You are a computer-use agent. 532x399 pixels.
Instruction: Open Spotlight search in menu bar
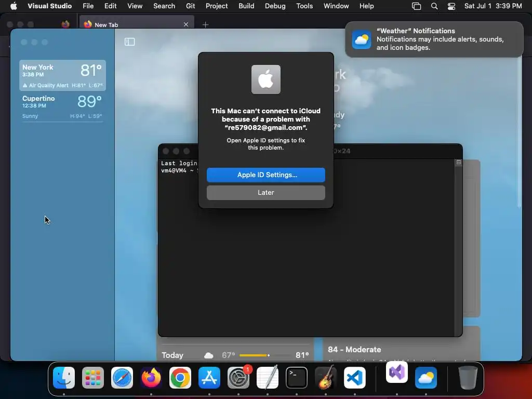434,6
